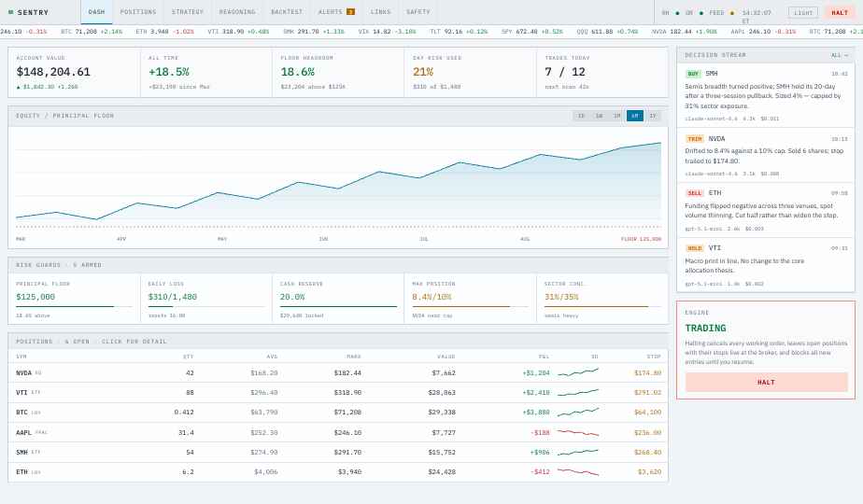Click the SMH mark price $291.70
The image size is (863, 504).
(347, 453)
